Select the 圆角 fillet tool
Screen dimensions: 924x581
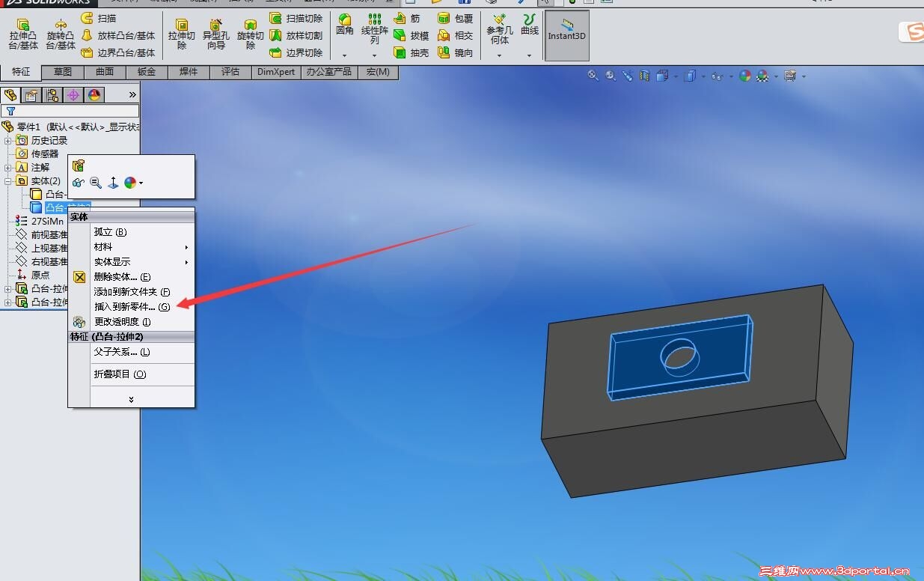(345, 25)
